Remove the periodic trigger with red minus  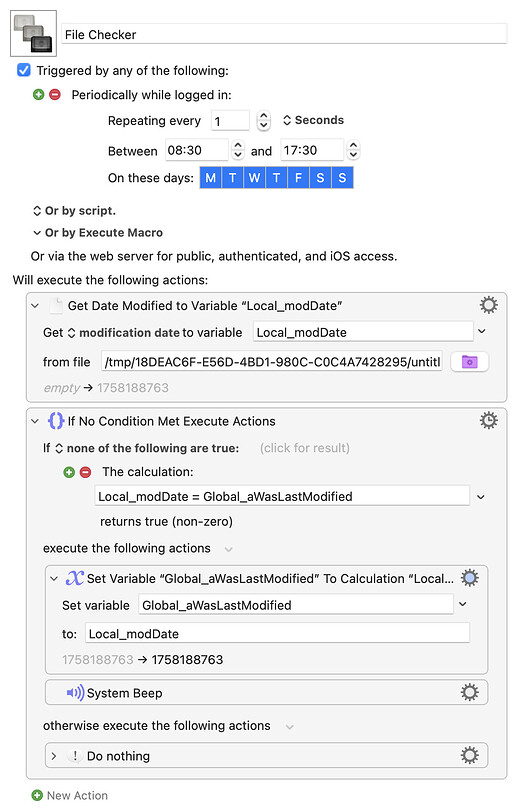point(55,95)
